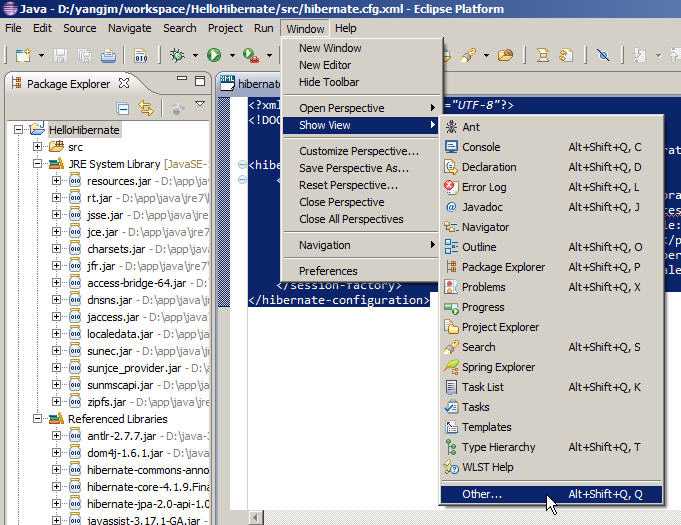Expand the rt.jar node
681x525 pixels.
(x=56, y=198)
